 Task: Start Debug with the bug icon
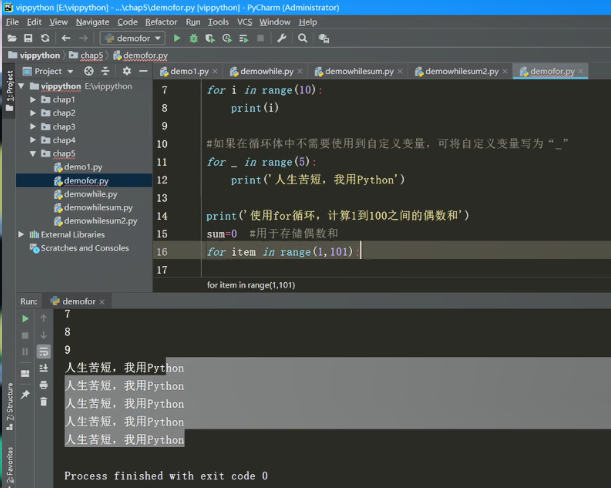coord(194,38)
